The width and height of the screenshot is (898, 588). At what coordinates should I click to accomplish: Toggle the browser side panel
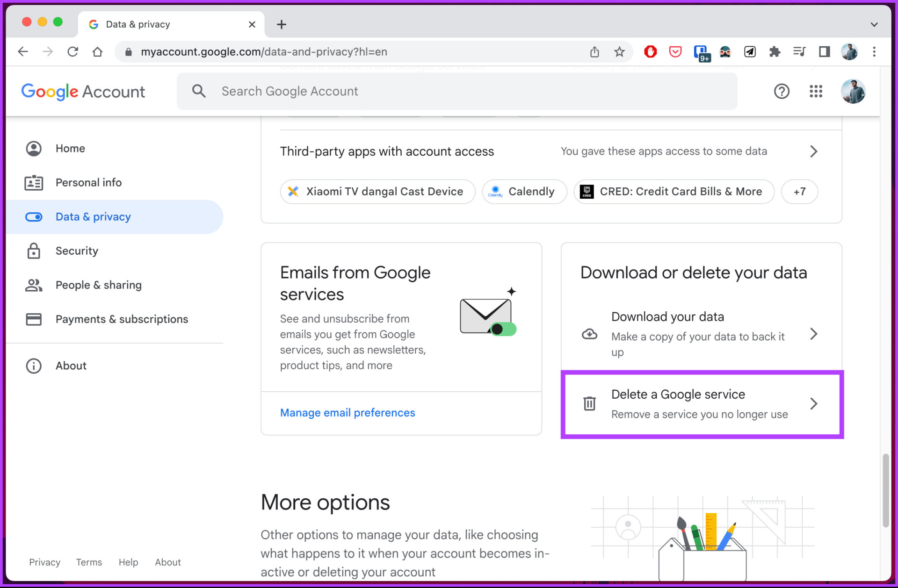tap(824, 51)
